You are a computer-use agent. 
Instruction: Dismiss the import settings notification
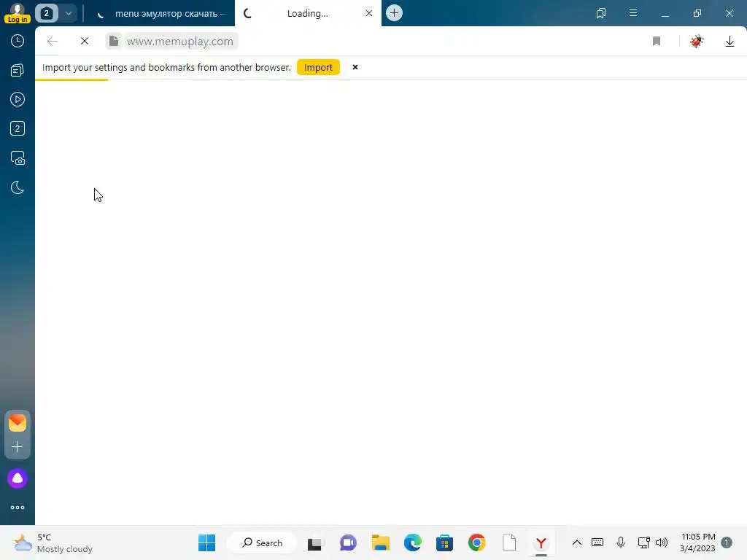(355, 67)
